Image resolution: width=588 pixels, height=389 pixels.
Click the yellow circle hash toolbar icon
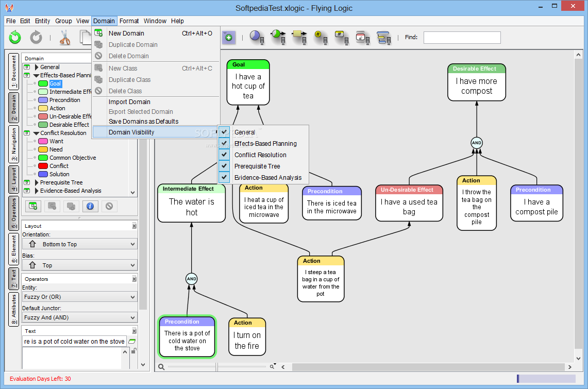321,38
